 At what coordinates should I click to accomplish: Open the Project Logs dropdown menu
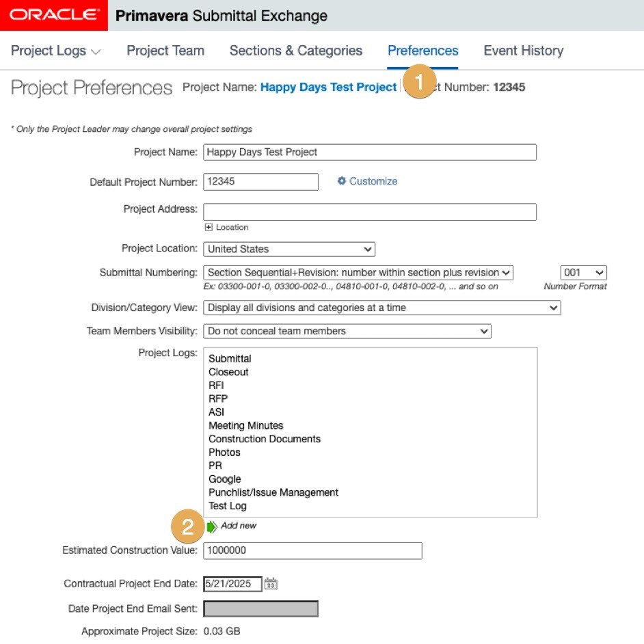point(56,51)
